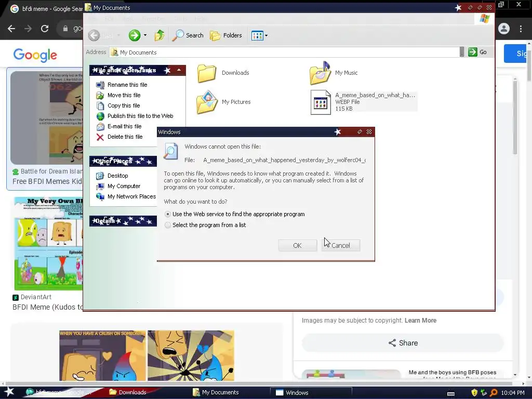Open the Favorites menu in My Documents
Viewport: 532px width, 399px height.
coord(153,19)
